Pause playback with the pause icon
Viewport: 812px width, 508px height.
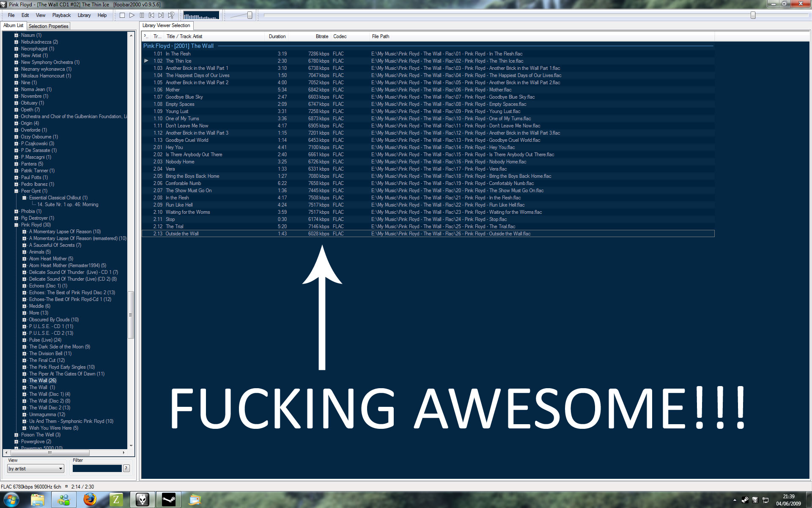pos(142,15)
